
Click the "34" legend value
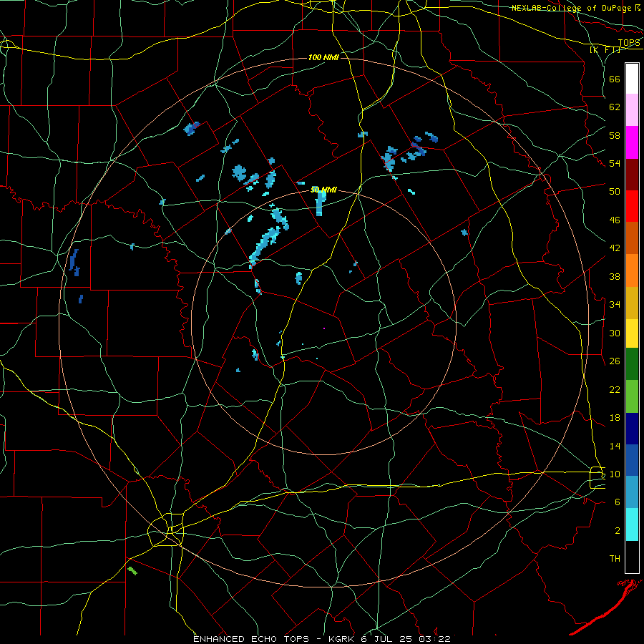(x=615, y=305)
